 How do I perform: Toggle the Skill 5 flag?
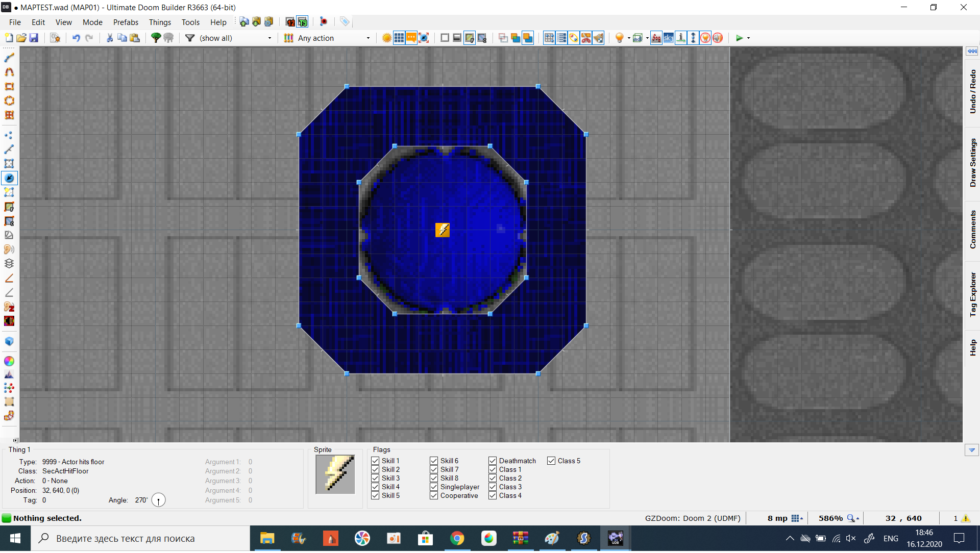375,496
